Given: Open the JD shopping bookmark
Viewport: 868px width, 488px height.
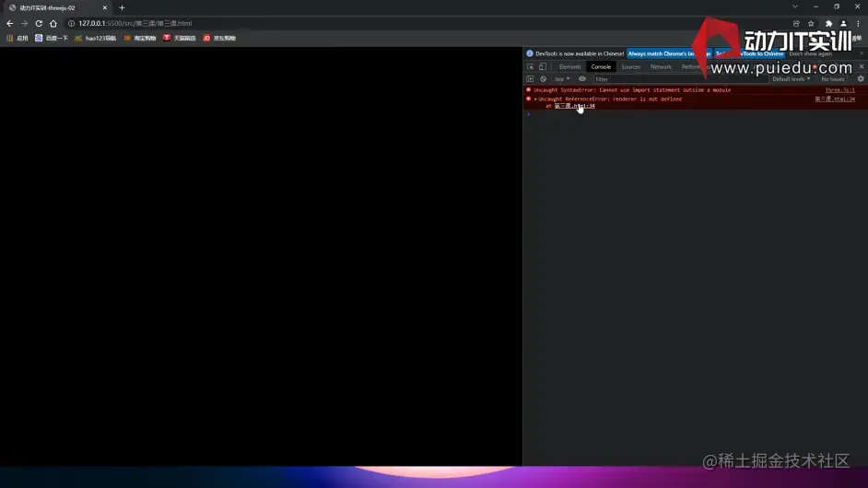Looking at the screenshot, I should pyautogui.click(x=219, y=38).
